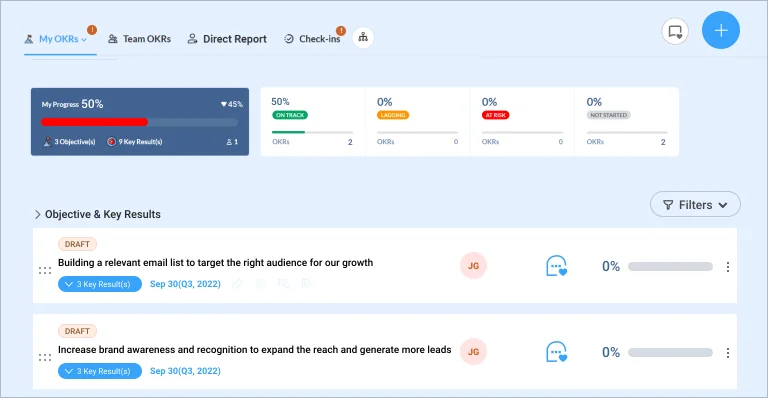Switch to Direct Report tab
The width and height of the screenshot is (768, 398).
click(x=227, y=39)
